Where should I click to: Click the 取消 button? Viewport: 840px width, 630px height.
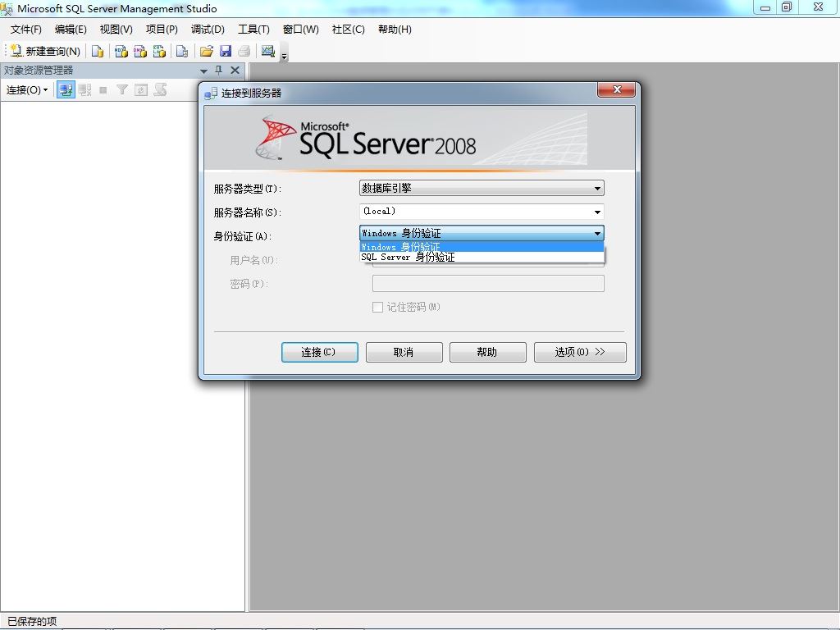pyautogui.click(x=404, y=353)
